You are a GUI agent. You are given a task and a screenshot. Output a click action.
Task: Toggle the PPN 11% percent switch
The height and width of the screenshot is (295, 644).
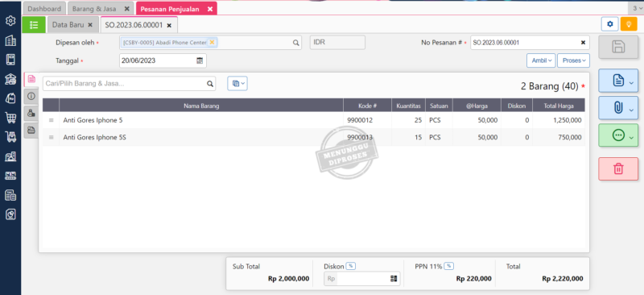(x=449, y=266)
